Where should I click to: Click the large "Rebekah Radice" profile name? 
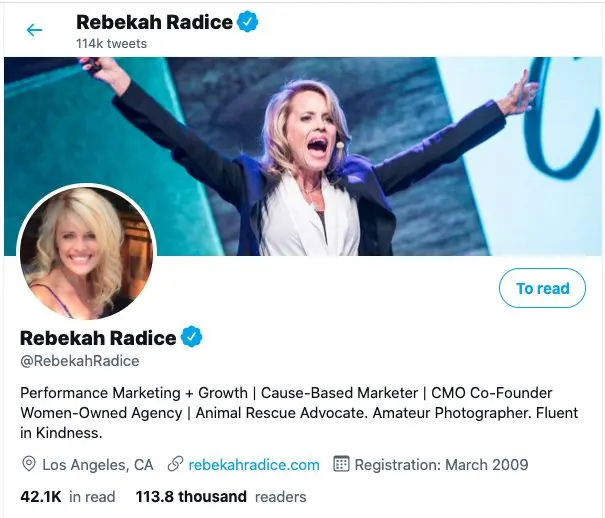[x=98, y=337]
